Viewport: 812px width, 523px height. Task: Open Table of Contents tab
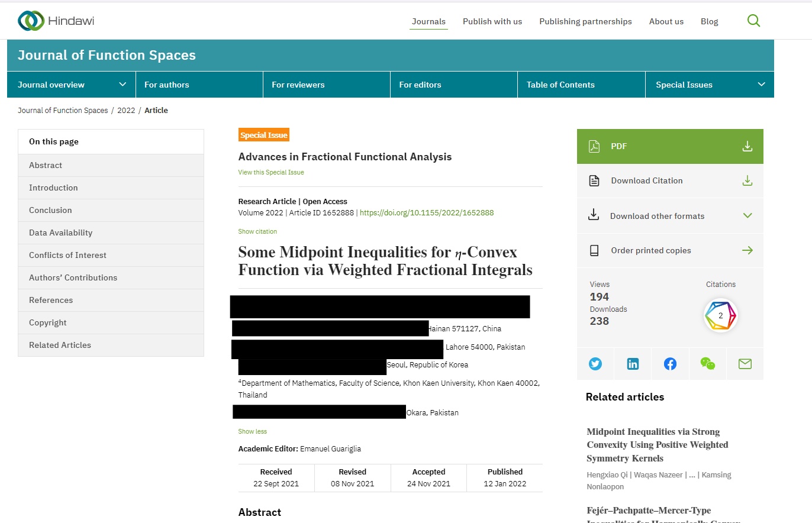click(560, 85)
